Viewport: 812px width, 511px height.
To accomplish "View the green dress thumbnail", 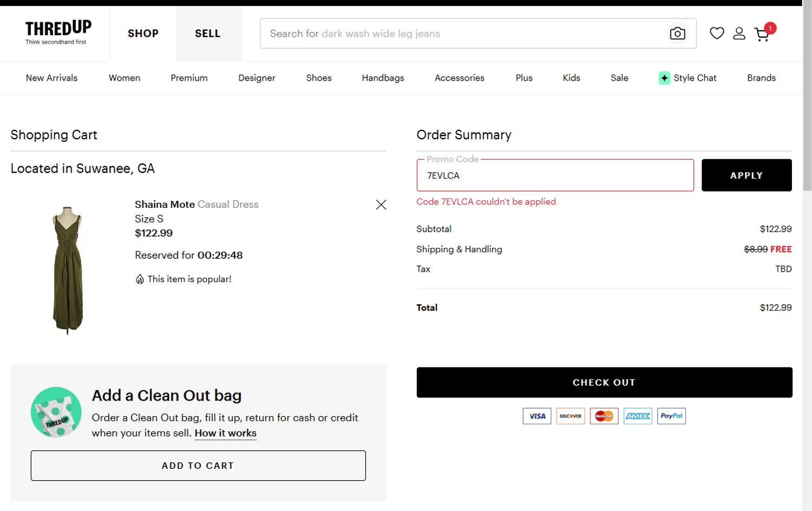I will pos(68,269).
